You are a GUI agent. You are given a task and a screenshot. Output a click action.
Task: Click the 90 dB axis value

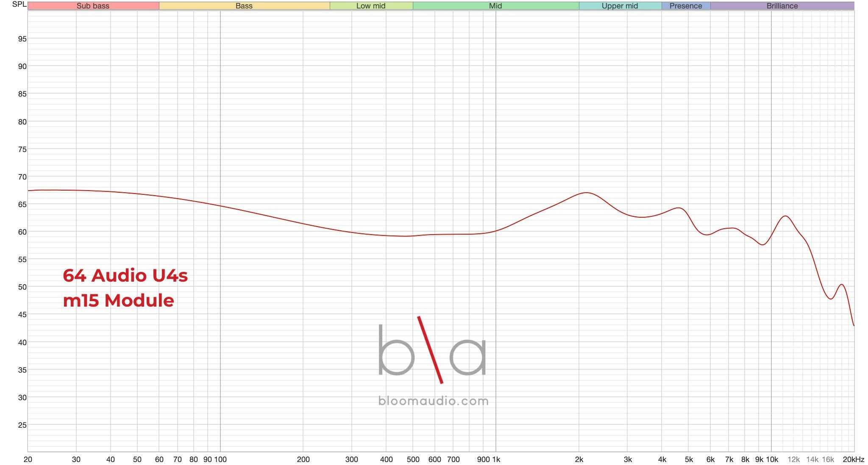[x=22, y=66]
